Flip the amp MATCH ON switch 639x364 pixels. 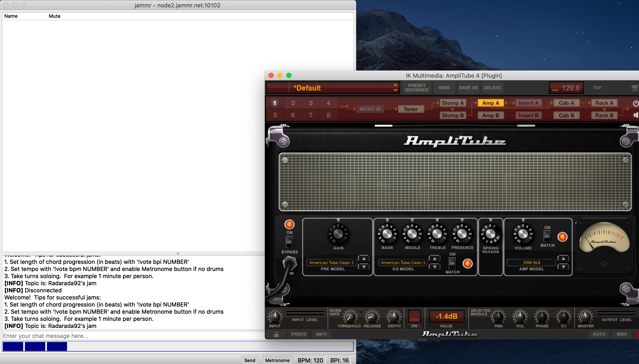pyautogui.click(x=547, y=236)
